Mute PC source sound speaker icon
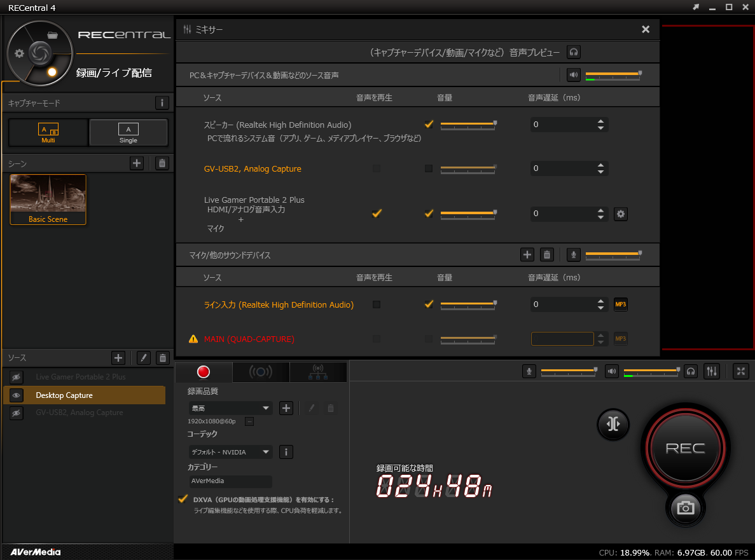The image size is (755, 560). [574, 74]
